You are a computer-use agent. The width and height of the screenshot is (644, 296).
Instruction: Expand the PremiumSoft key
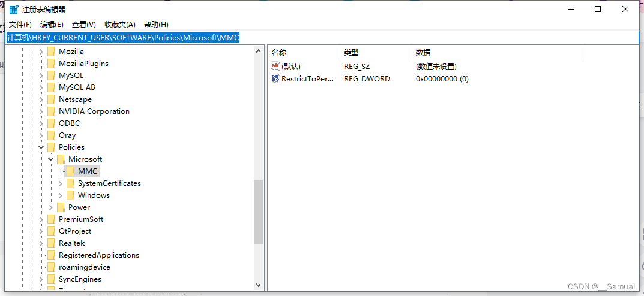click(41, 219)
